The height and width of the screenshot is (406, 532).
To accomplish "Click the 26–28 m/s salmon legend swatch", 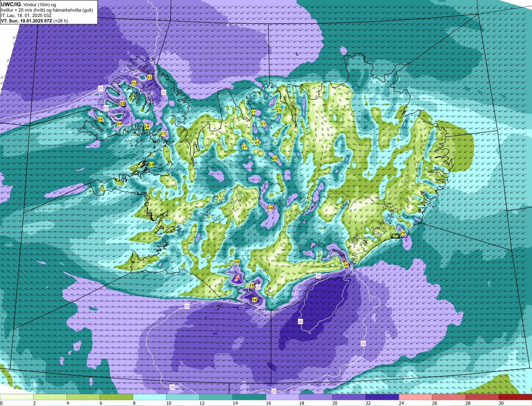I will click(x=449, y=397).
